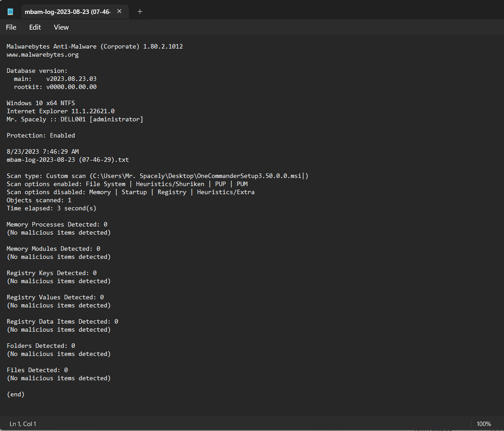Click the Protection: Enabled line
This screenshot has width=504, height=431.
tap(41, 135)
